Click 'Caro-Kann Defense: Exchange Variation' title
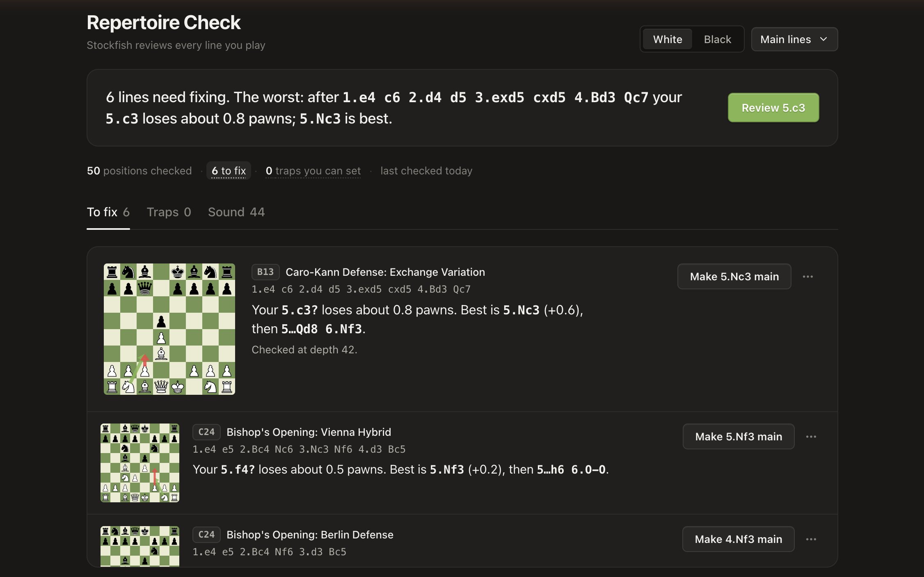 (x=385, y=272)
